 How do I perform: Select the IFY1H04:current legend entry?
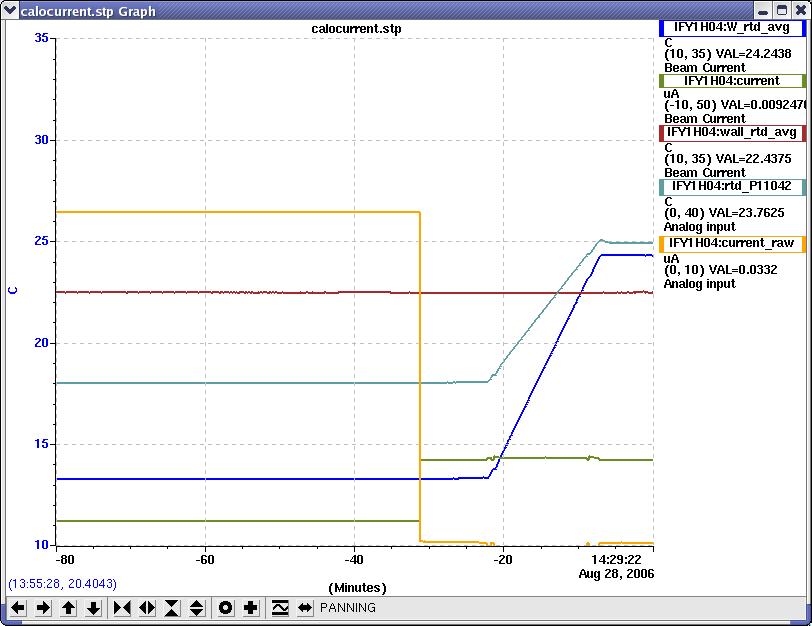coord(732,81)
